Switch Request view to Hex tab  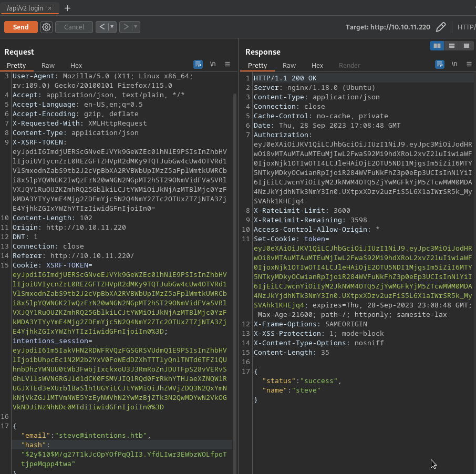click(76, 66)
